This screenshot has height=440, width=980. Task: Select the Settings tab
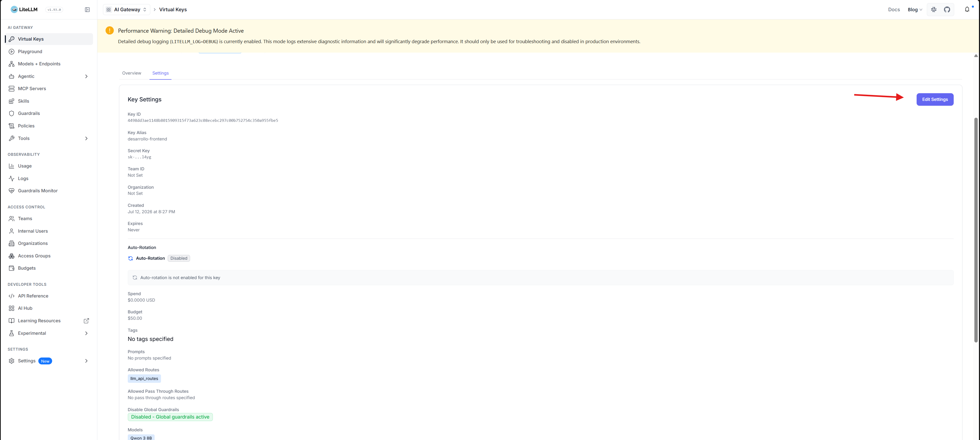tap(160, 73)
